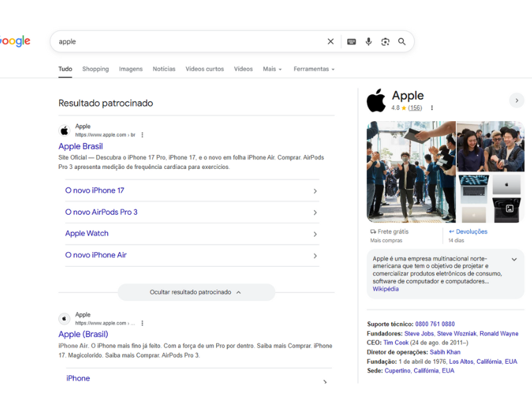Screen dimensions: 532x399
Task: Switch to the Shopping tab
Action: click(95, 69)
